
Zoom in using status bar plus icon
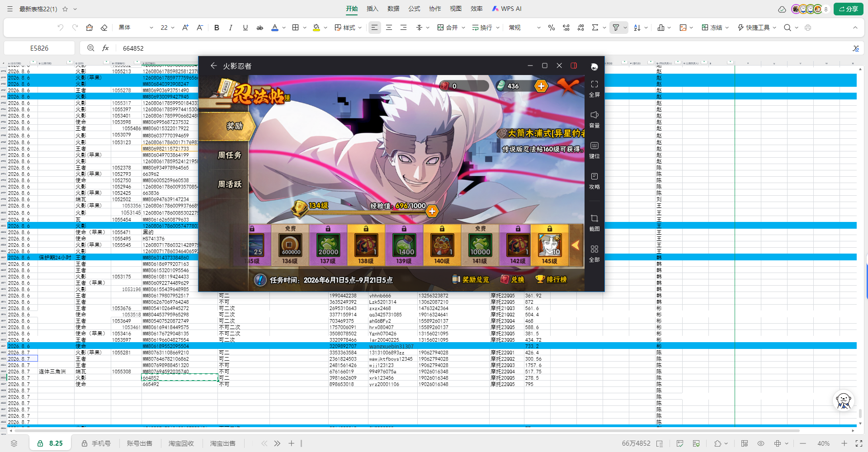[x=844, y=443]
